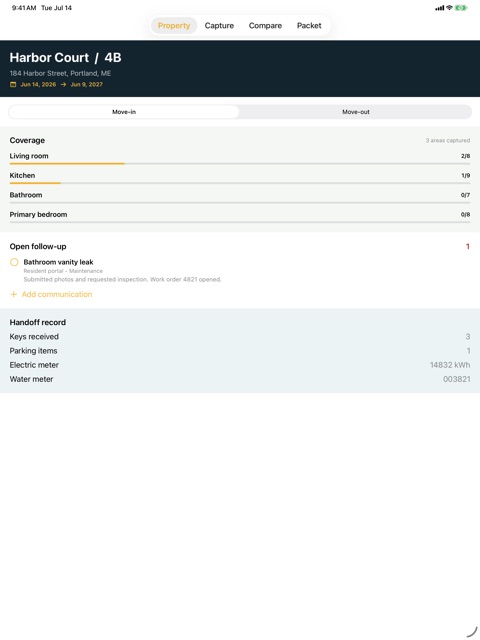Click the Living room progress bar

tap(240, 164)
